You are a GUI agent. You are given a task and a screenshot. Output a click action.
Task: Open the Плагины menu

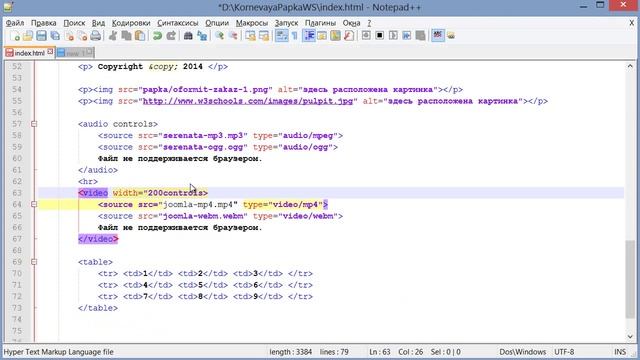(320, 23)
